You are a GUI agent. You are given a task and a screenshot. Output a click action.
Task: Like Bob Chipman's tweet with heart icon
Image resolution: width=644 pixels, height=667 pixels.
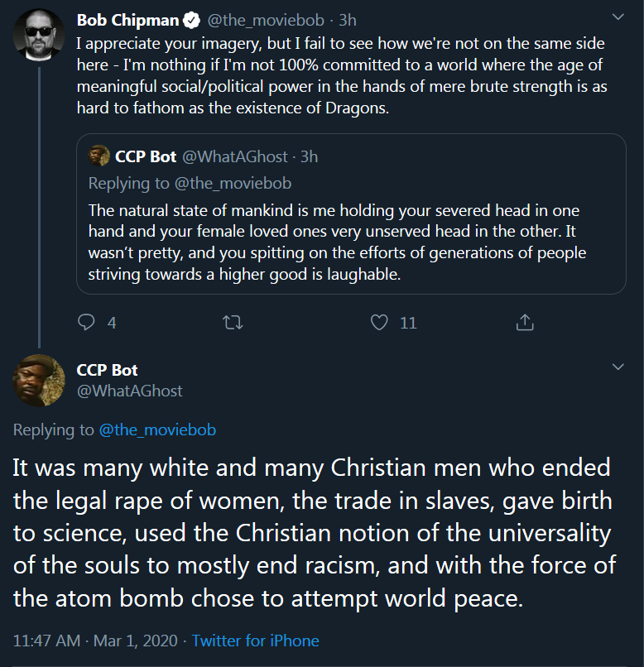(x=379, y=322)
